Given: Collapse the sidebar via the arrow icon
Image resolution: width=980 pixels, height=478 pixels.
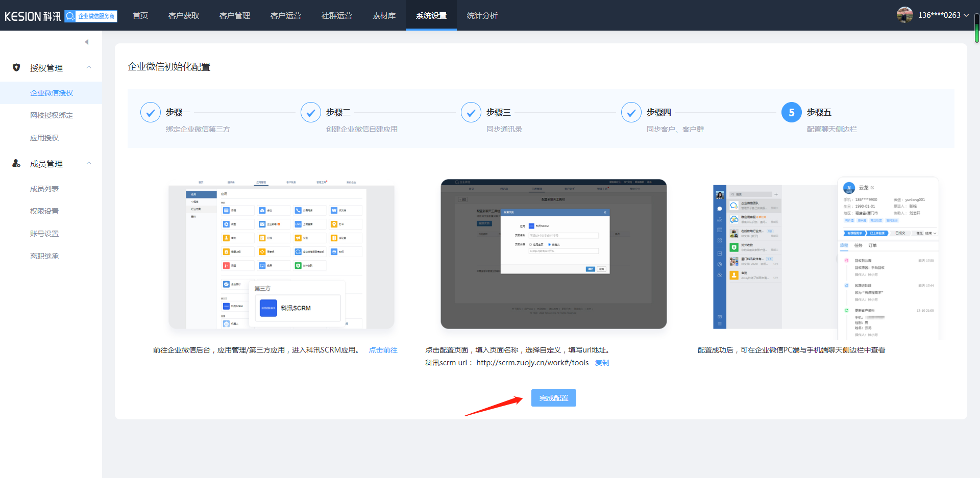Looking at the screenshot, I should click(87, 42).
